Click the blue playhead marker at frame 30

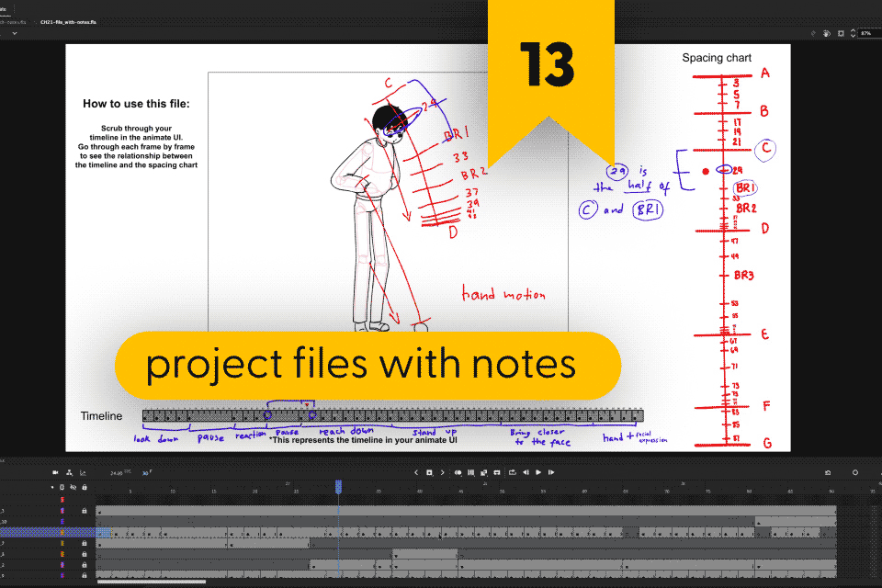tap(339, 487)
